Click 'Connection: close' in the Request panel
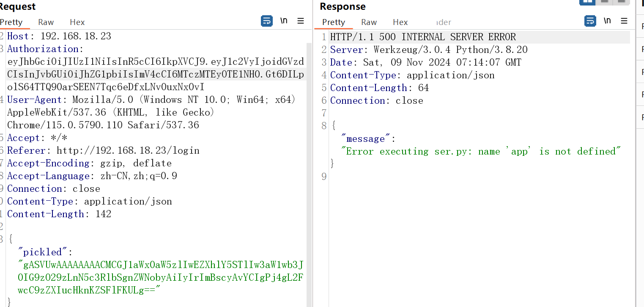The height and width of the screenshot is (307, 644). [x=54, y=189]
